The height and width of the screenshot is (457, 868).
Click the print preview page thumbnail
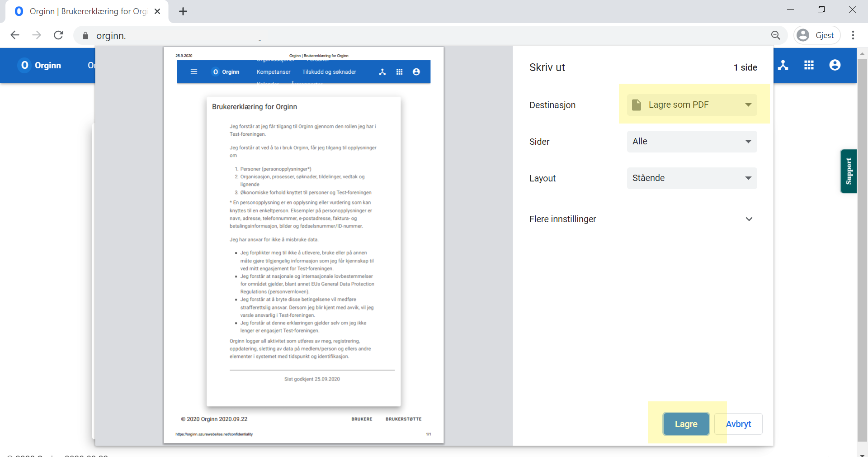[303, 245]
